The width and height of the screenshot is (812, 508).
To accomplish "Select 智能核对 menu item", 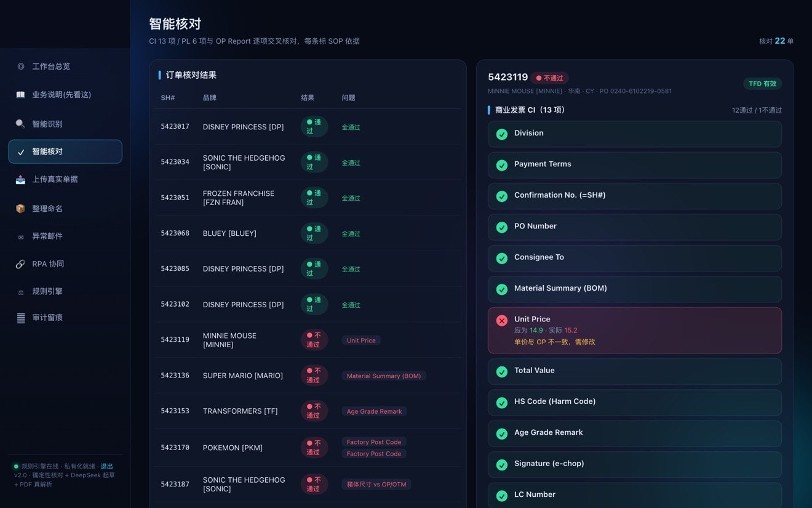I will coord(65,151).
